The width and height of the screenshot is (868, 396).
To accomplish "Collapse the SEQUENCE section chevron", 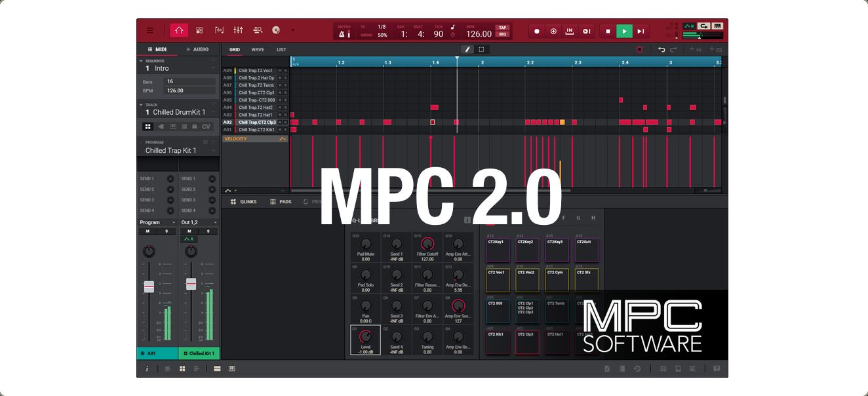I will click(x=140, y=60).
